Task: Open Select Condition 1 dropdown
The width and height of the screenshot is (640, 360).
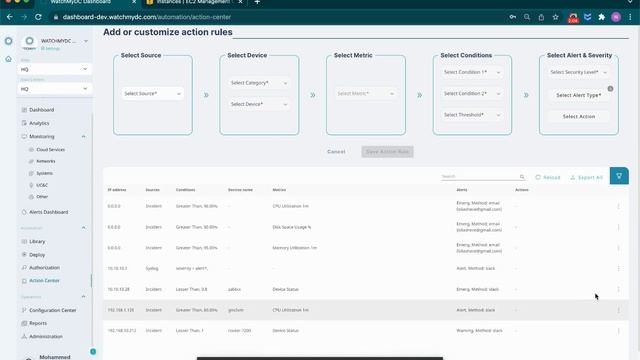Action: tap(472, 72)
